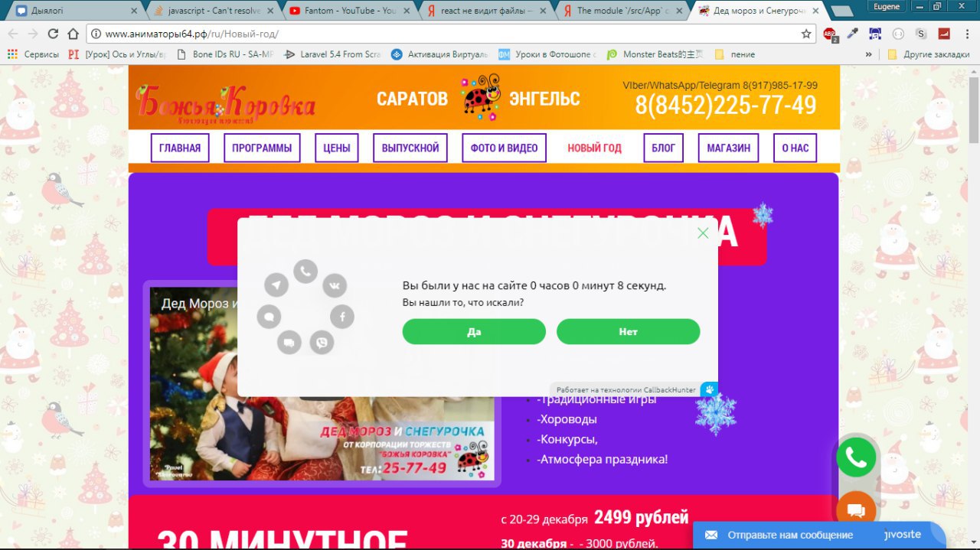Click the "-Атмосфера праздника!" text
980x550 pixels.
603,459
